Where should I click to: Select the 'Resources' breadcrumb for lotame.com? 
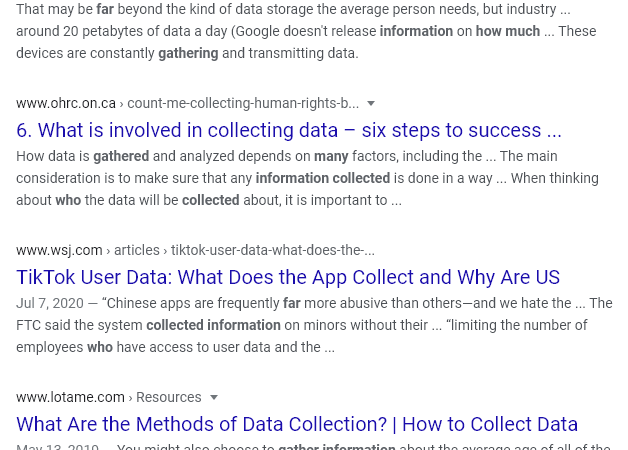[169, 397]
